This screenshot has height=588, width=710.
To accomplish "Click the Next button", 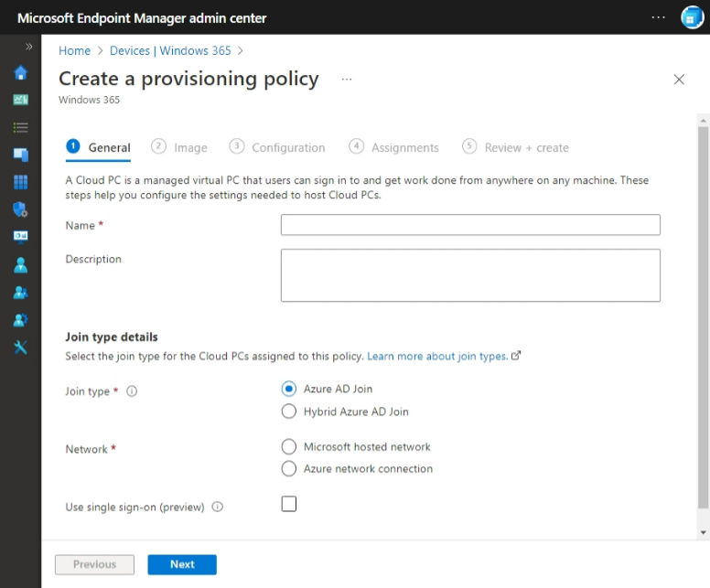I will point(182,564).
